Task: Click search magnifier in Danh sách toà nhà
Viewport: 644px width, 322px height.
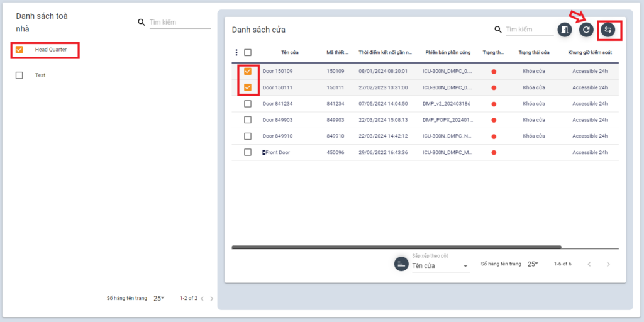Action: [142, 23]
